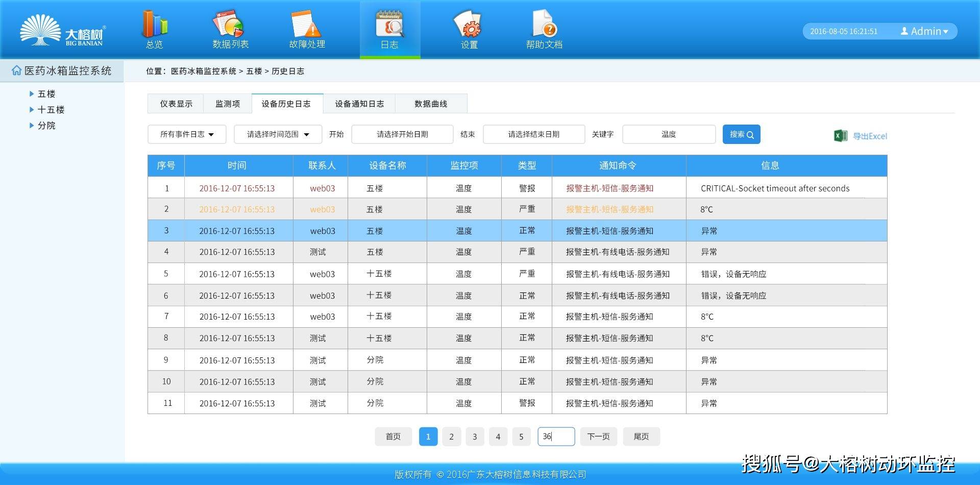The height and width of the screenshot is (485, 980).
Task: Go to page 3
Action: (475, 436)
